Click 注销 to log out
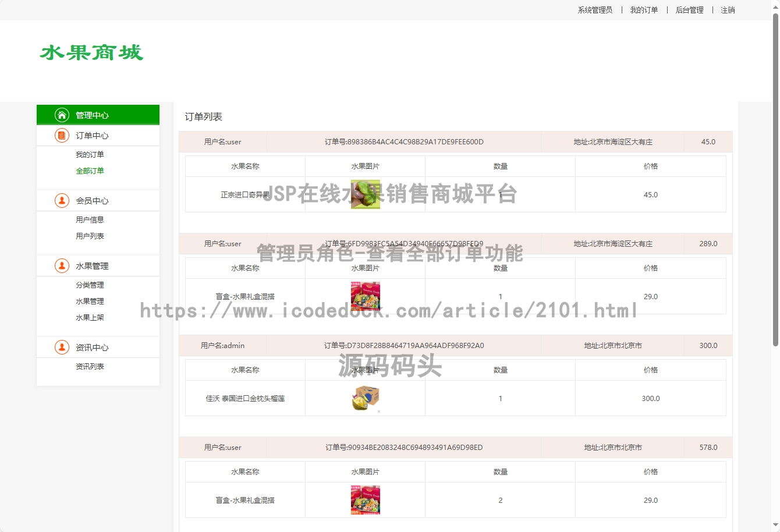 pos(728,10)
